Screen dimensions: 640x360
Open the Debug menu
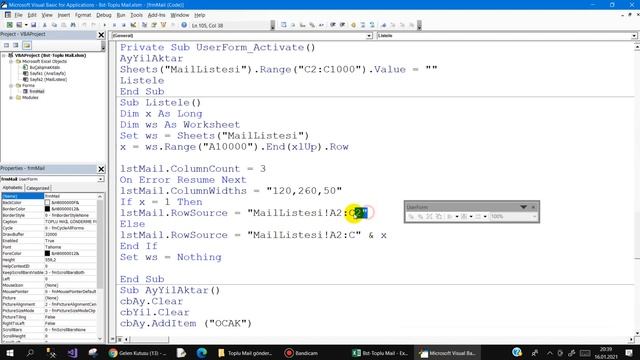104,15
